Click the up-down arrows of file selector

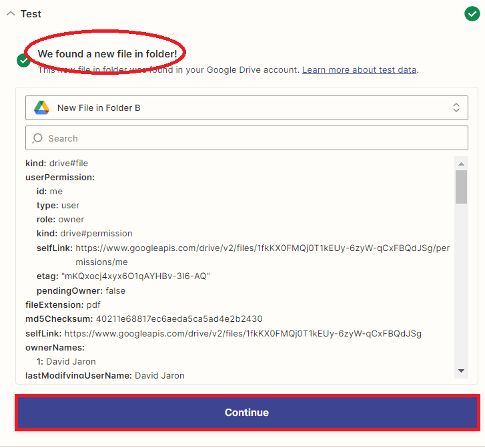(x=456, y=107)
